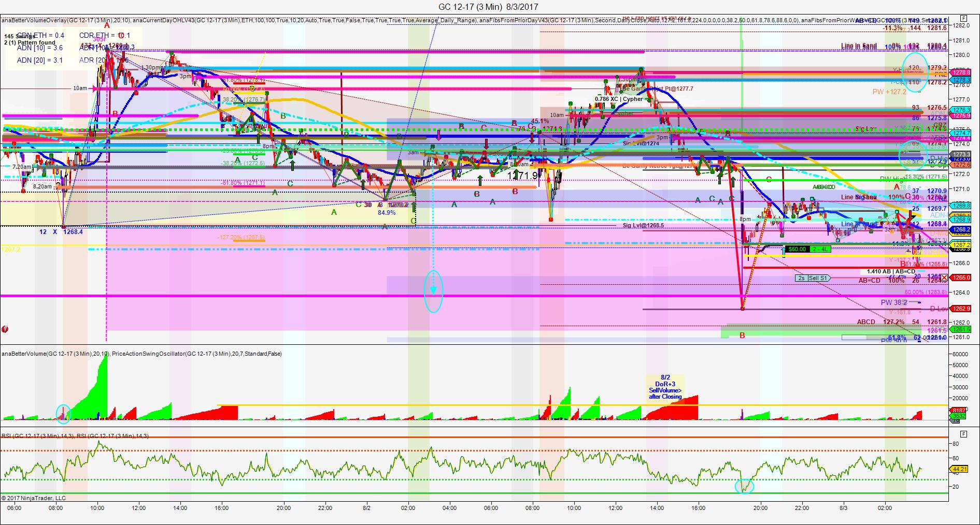Click the large 1271.9 price text
This screenshot has width=980, height=525.
(522, 176)
